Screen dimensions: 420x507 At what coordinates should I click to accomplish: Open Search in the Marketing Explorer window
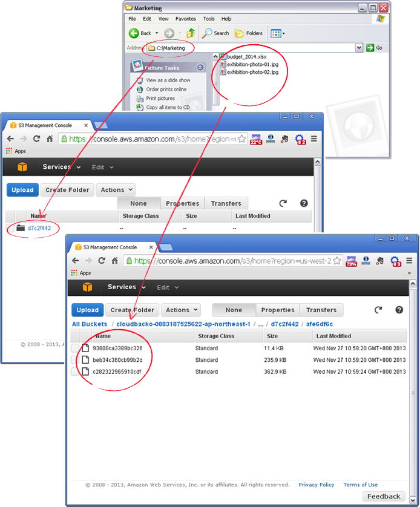point(216,33)
